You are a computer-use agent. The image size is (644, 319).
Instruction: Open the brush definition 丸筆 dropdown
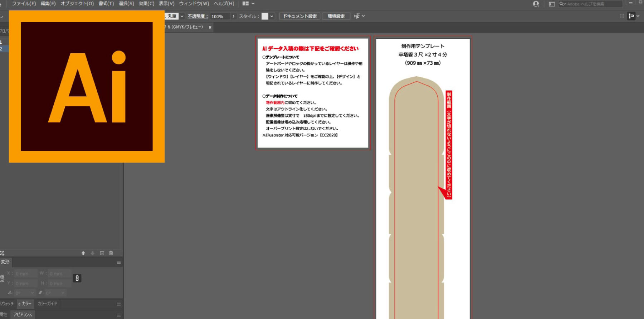click(x=182, y=16)
